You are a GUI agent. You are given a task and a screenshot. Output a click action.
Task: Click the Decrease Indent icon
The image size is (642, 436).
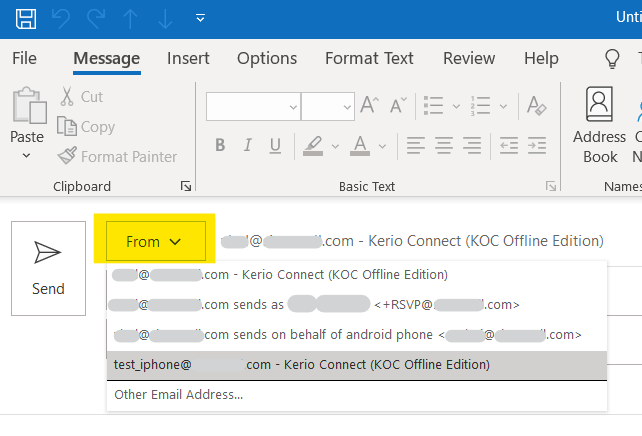[509, 145]
